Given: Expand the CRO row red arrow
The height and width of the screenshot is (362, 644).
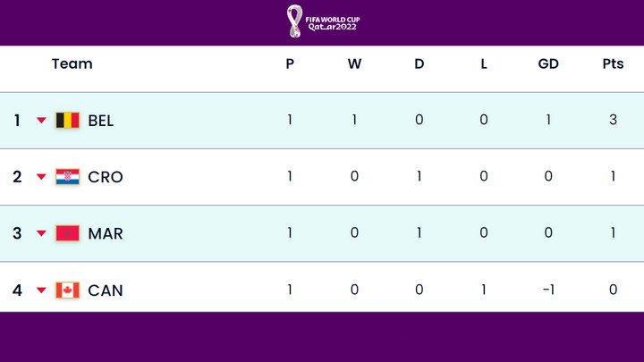Looking at the screenshot, I should [41, 177].
